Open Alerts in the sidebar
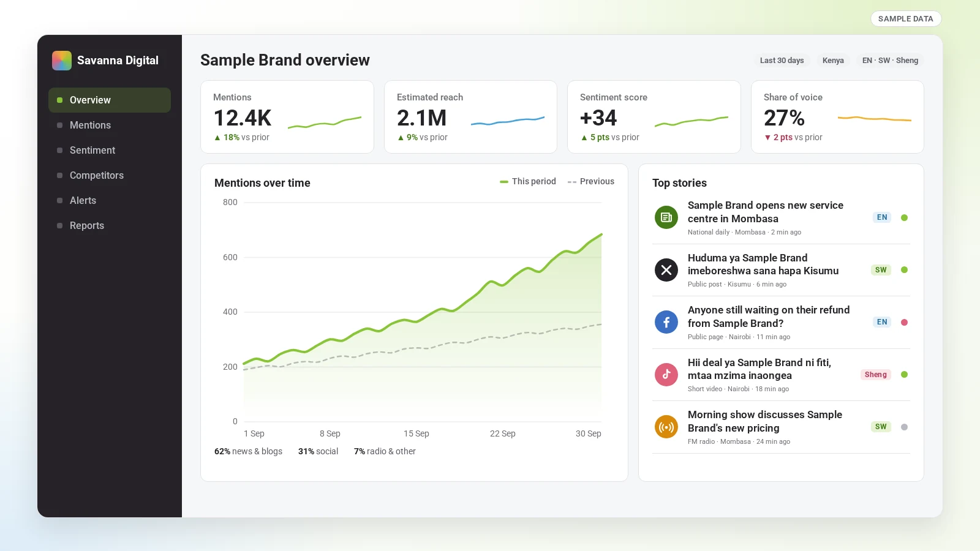This screenshot has width=980, height=551. [110, 200]
